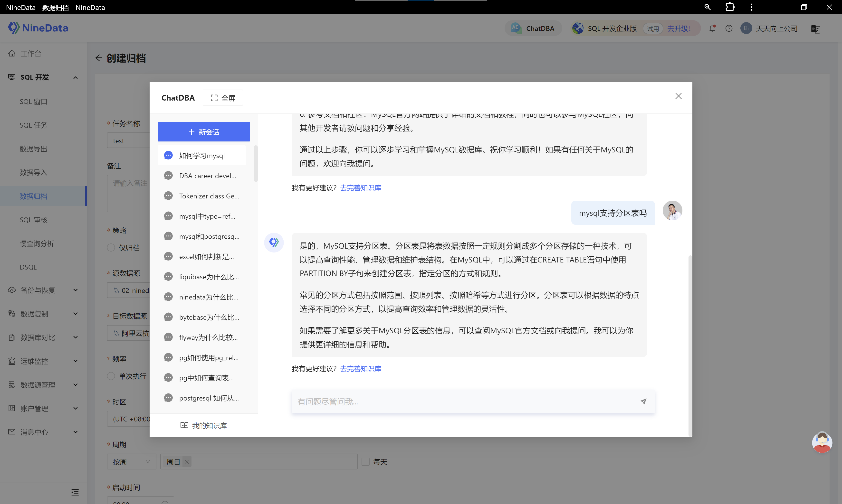Image resolution: width=842 pixels, height=504 pixels.
Task: Collapse the sidebar with bottom toggle icon
Action: pyautogui.click(x=75, y=492)
